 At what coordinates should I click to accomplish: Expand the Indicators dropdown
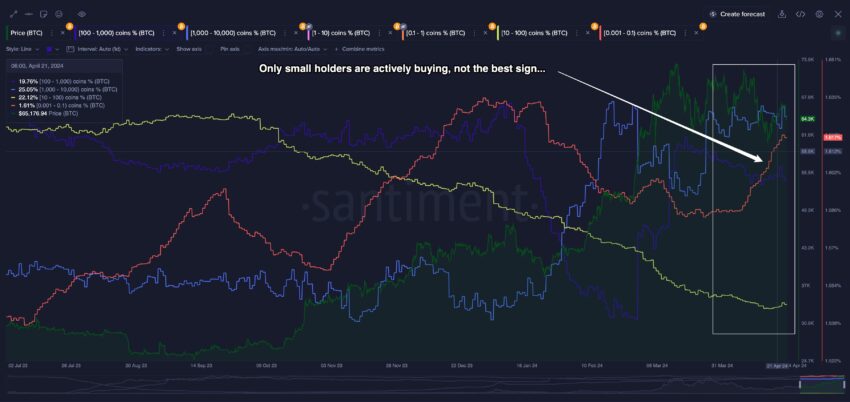(x=150, y=48)
